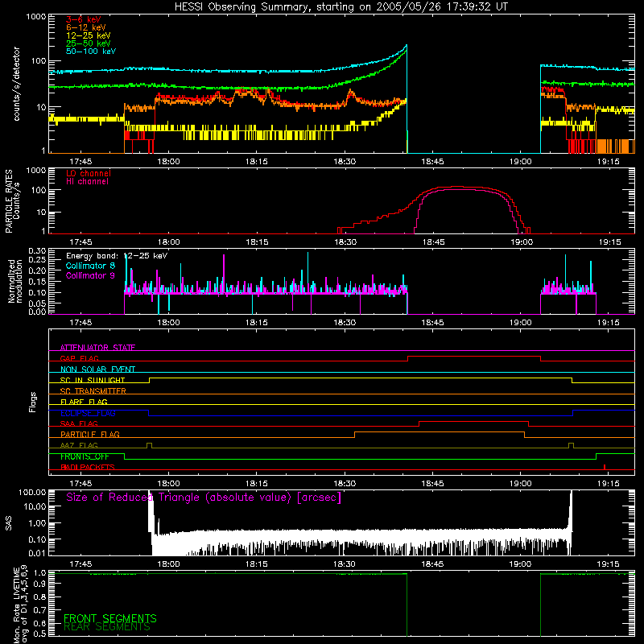Click the 'NON_SOLAR_EVENT' flag label

point(97,369)
